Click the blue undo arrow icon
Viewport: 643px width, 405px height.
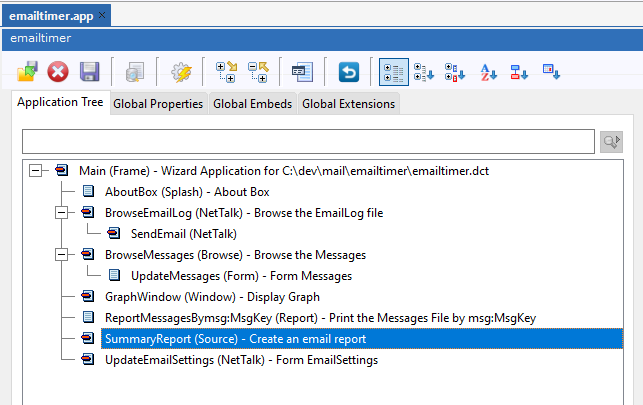(x=348, y=72)
